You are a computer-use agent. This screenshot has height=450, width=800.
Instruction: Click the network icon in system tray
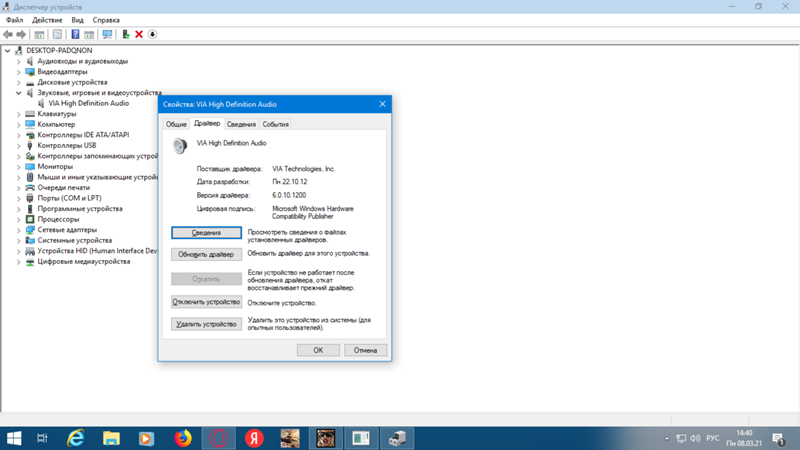pyautogui.click(x=681, y=438)
